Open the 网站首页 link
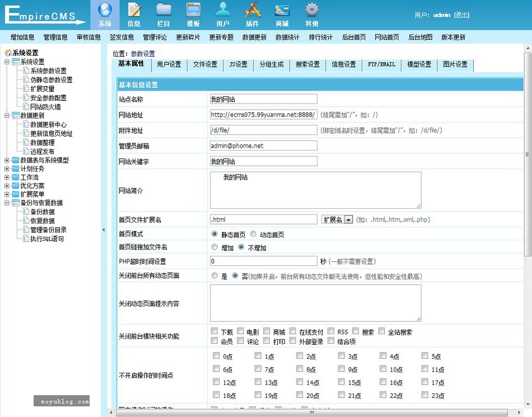 pyautogui.click(x=387, y=38)
